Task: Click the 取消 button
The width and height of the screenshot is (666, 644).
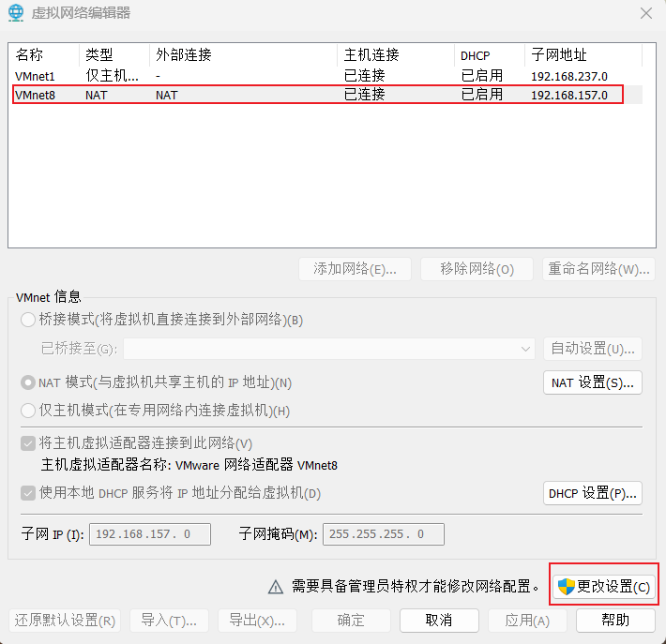Action: [439, 621]
